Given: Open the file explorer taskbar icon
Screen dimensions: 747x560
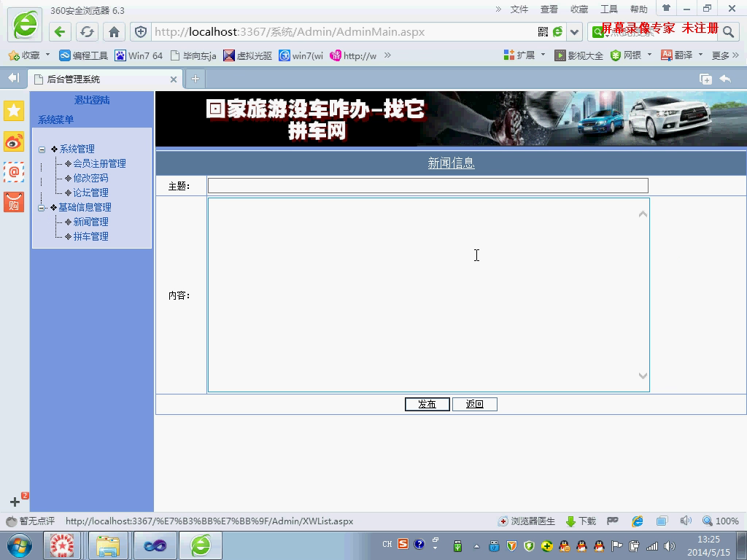Looking at the screenshot, I should click(x=108, y=545).
